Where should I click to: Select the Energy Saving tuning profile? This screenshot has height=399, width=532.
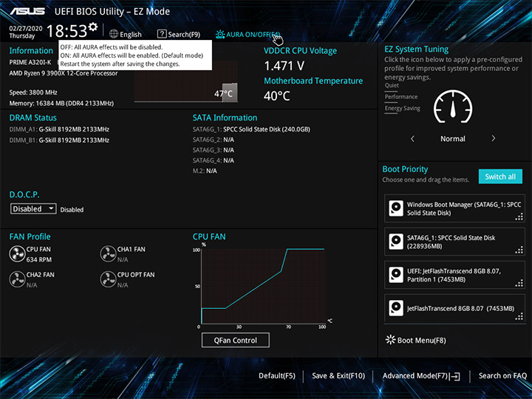click(403, 109)
